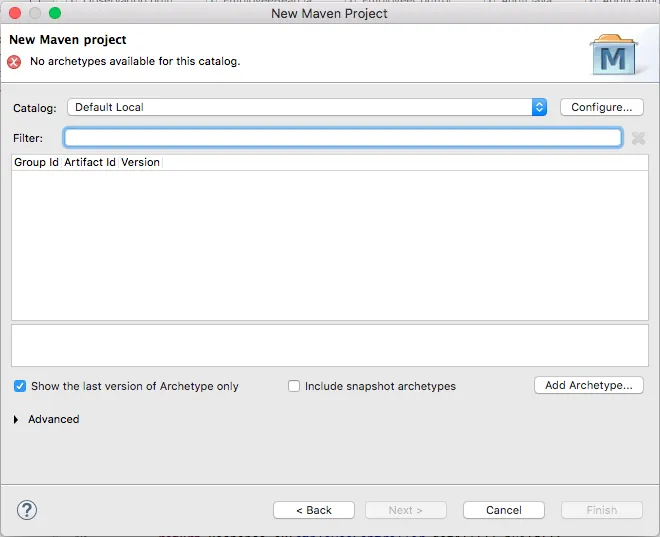Click the clear filter X icon
This screenshot has width=660, height=537.
pyautogui.click(x=639, y=138)
